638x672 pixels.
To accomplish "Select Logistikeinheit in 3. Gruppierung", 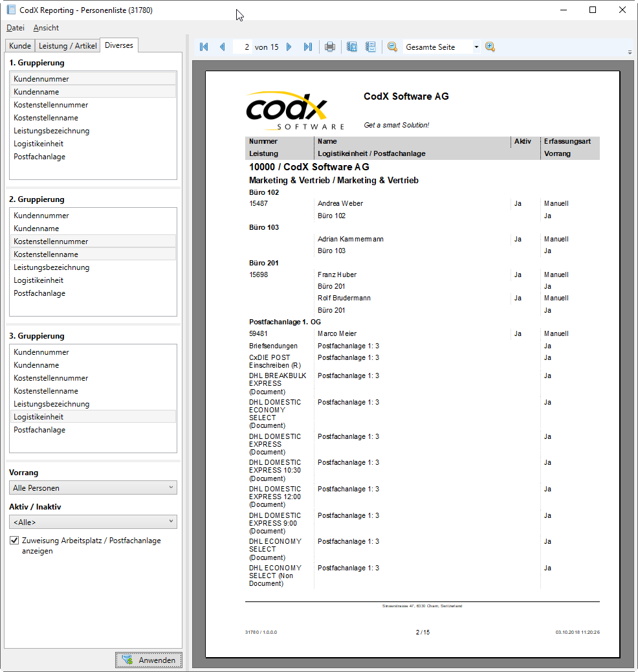I will pyautogui.click(x=93, y=417).
